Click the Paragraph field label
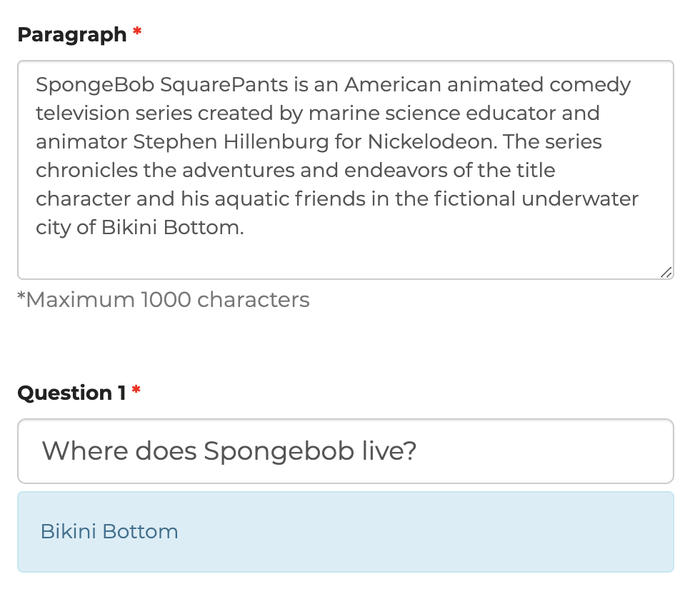The width and height of the screenshot is (700, 594). pos(71,34)
